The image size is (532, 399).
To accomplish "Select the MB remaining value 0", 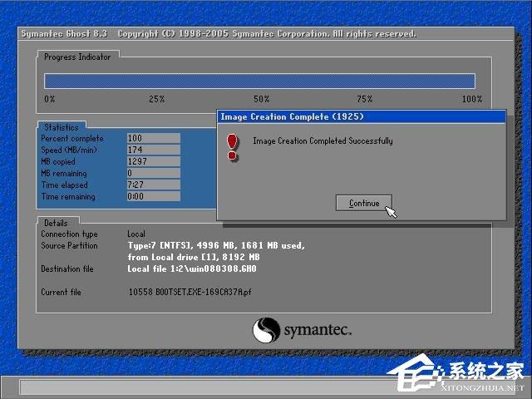I will [x=153, y=173].
